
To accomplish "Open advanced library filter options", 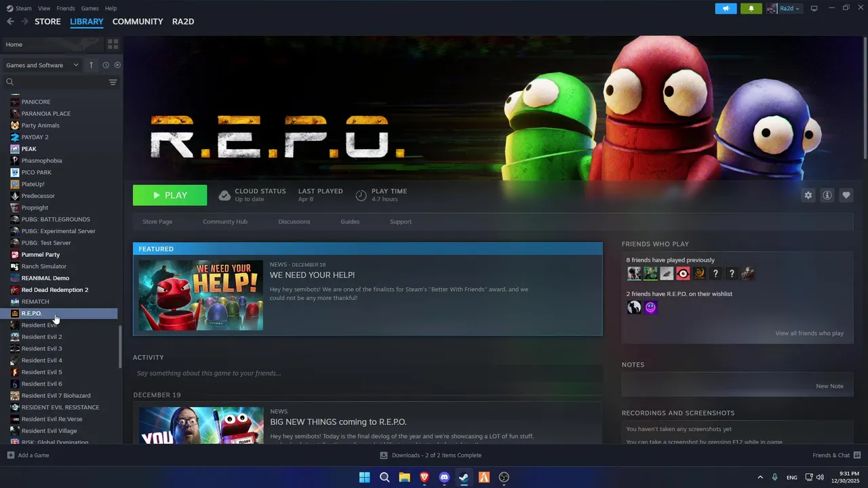I will [x=113, y=82].
